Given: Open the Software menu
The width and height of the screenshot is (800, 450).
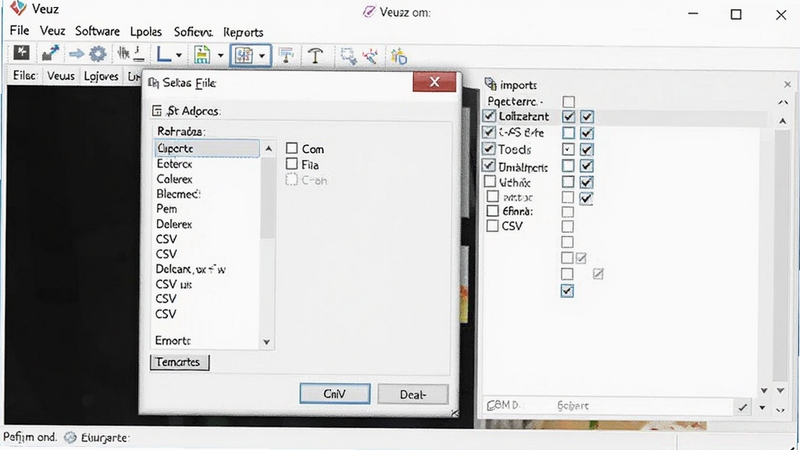Looking at the screenshot, I should (97, 31).
